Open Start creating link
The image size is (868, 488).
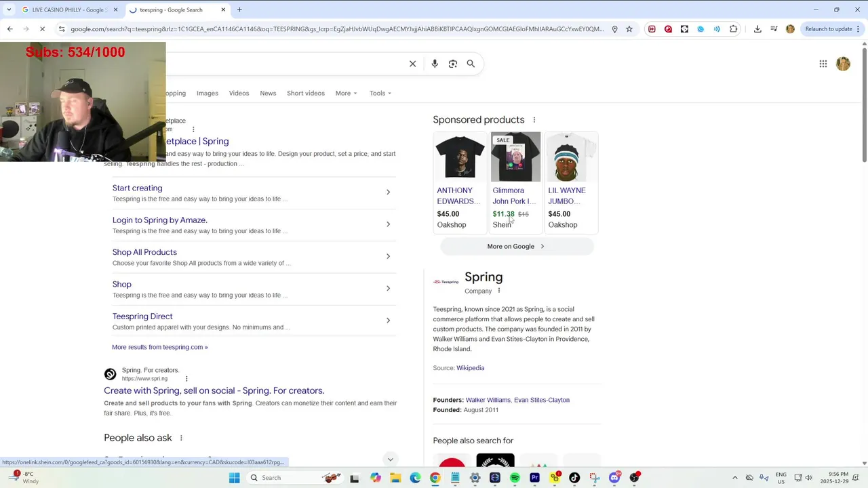pyautogui.click(x=138, y=188)
